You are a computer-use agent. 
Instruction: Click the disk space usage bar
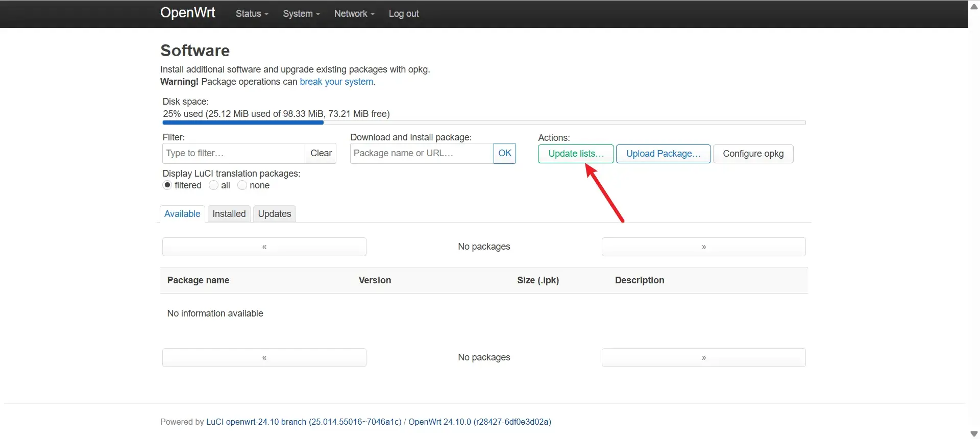coord(483,123)
